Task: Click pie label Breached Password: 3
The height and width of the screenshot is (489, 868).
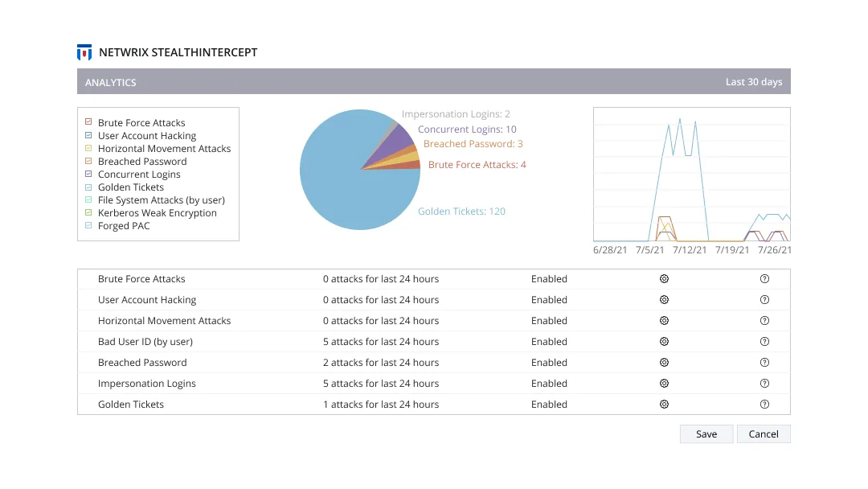Action: pyautogui.click(x=473, y=144)
